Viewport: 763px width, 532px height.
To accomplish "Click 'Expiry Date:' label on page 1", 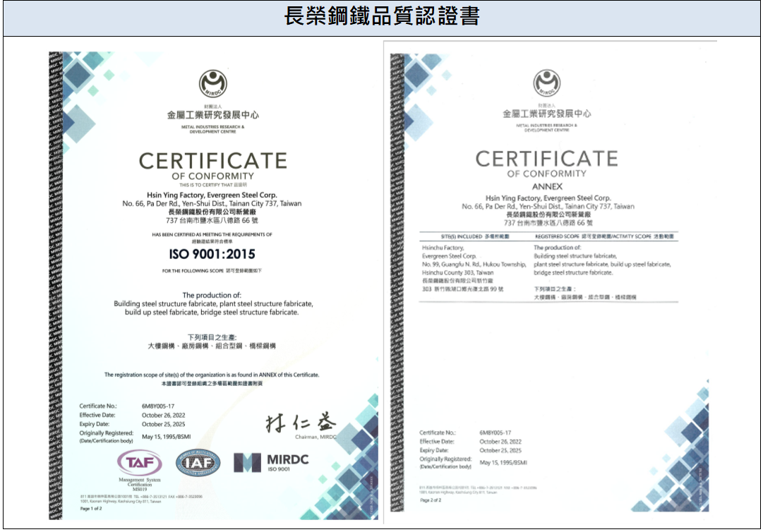I will [x=95, y=424].
